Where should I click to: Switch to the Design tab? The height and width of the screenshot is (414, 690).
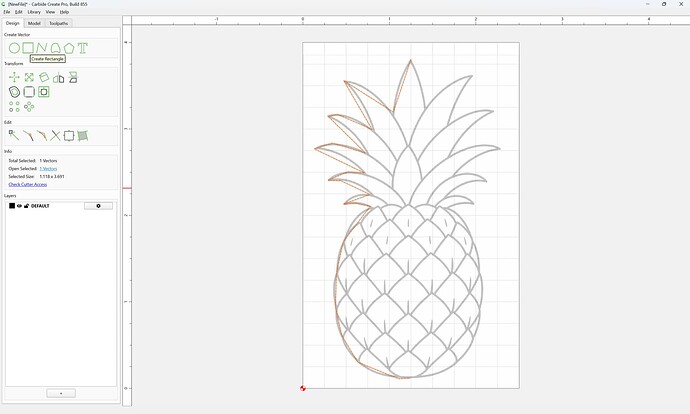[x=12, y=23]
